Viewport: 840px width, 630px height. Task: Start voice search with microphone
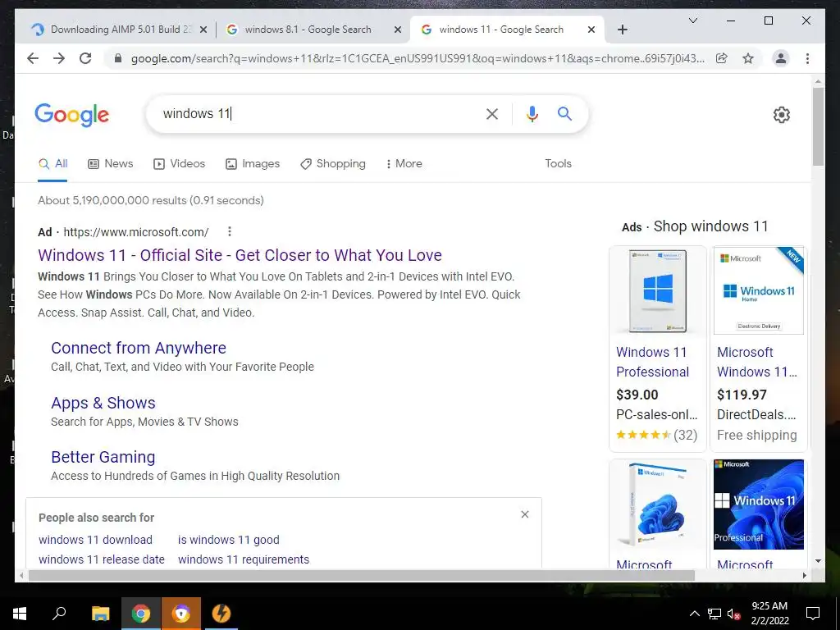tap(532, 113)
